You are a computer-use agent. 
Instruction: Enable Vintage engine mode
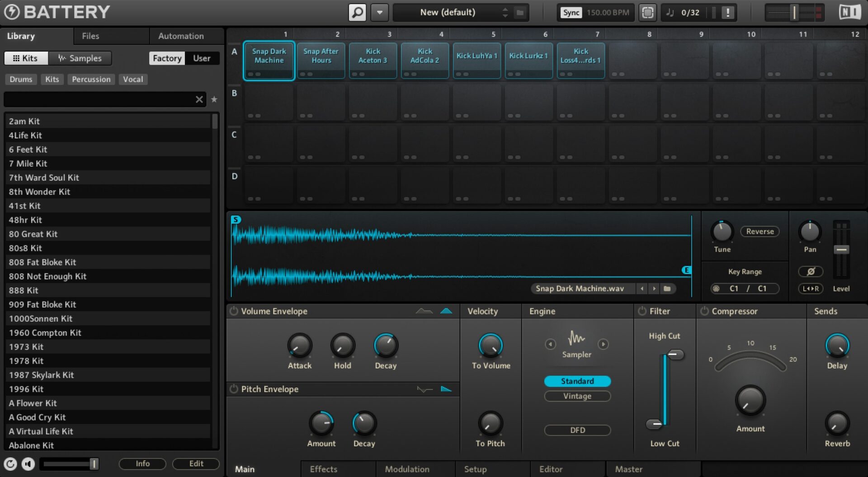(x=577, y=396)
